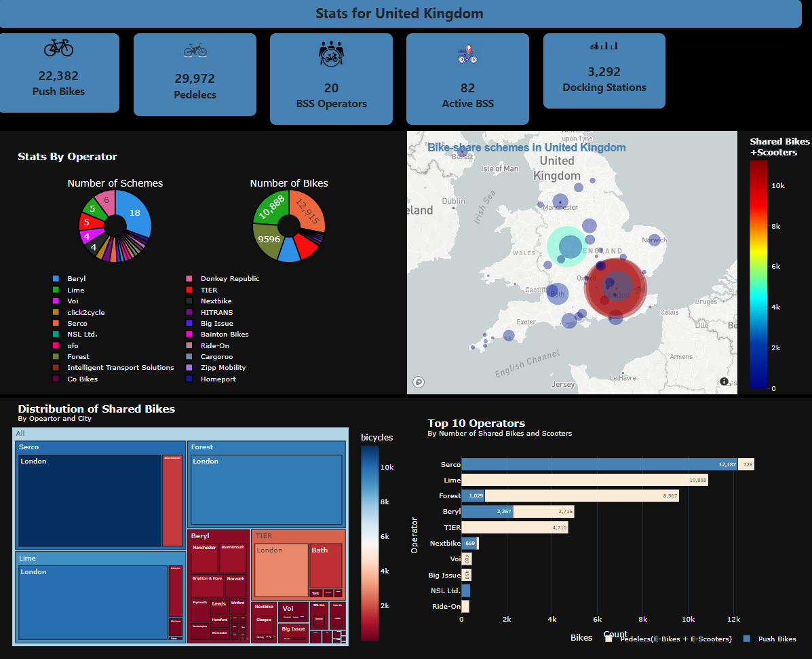This screenshot has height=659, width=812.
Task: Select HITRANS in the operator legend
Action: point(209,312)
